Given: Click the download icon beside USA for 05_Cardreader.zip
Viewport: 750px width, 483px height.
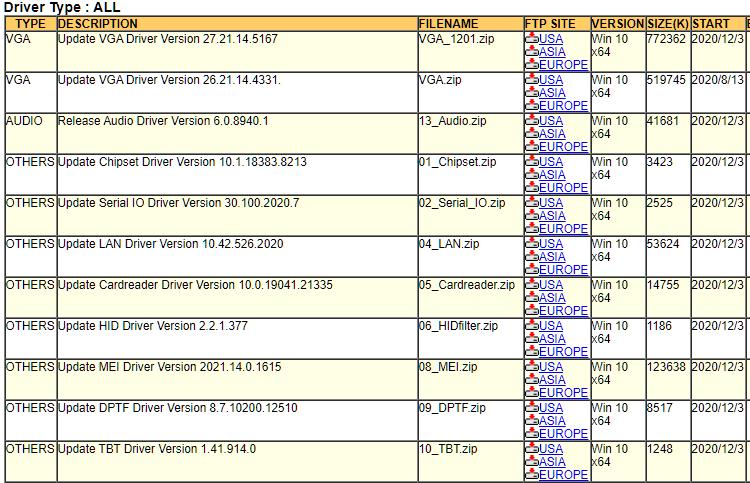Looking at the screenshot, I should coord(532,285).
